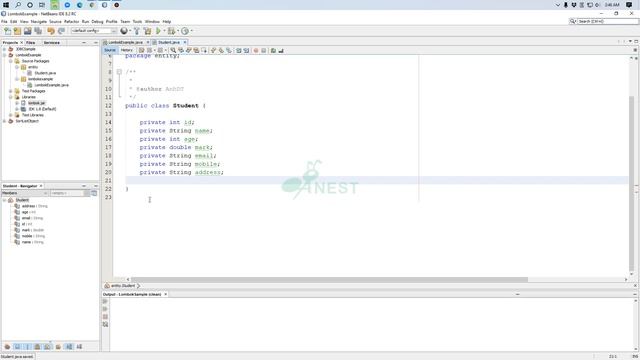Close the Output LombokSample tab
The image size is (640, 360).
pos(165,294)
